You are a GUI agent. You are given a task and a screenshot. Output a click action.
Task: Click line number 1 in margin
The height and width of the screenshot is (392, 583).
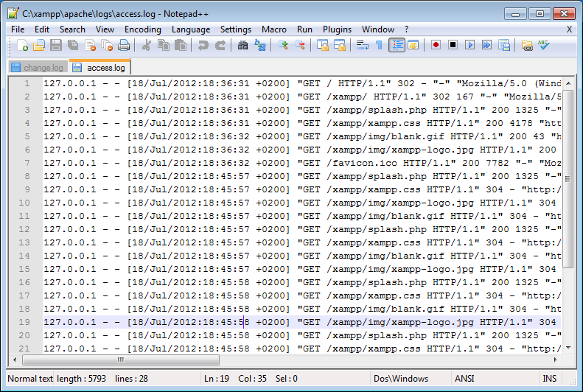[x=27, y=83]
